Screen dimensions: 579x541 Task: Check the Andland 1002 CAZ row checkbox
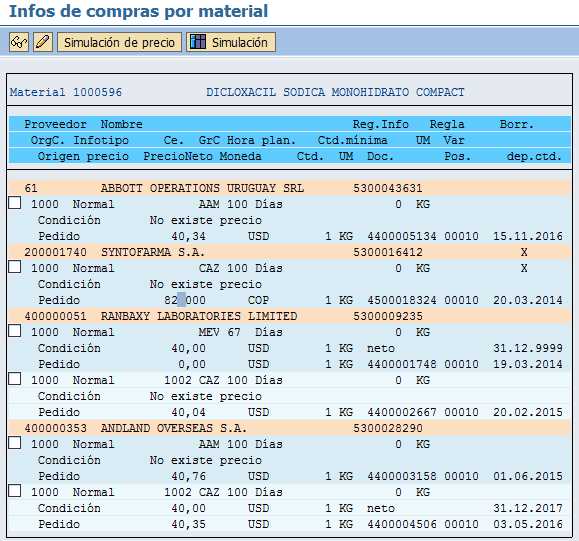click(15, 490)
